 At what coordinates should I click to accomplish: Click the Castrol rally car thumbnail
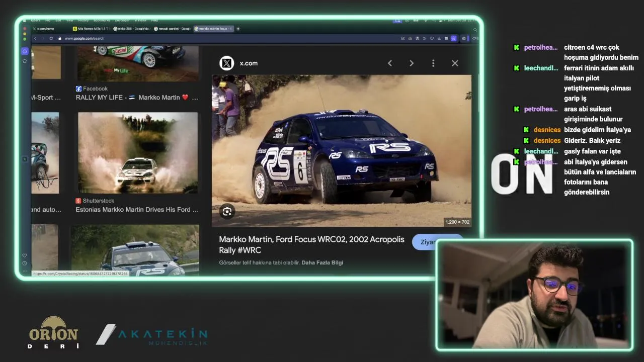pos(138,63)
